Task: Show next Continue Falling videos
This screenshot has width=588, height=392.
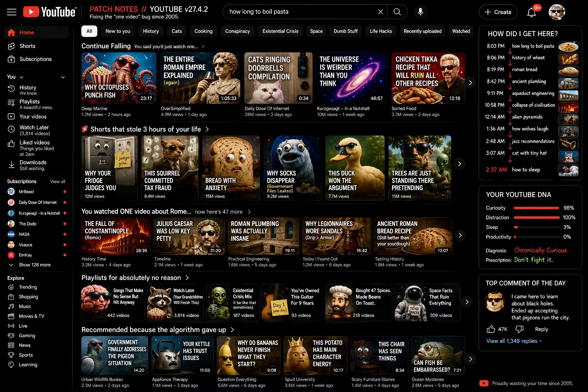Action: coord(470,83)
